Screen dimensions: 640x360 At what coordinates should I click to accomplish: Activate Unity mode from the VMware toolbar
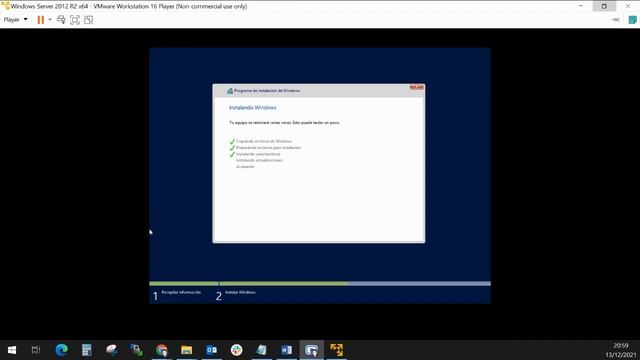[88, 20]
